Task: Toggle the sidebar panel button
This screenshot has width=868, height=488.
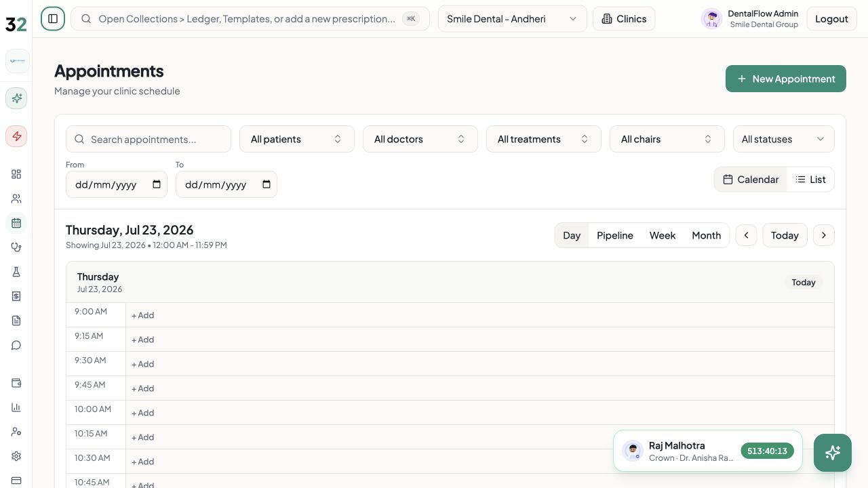Action: coord(53,19)
